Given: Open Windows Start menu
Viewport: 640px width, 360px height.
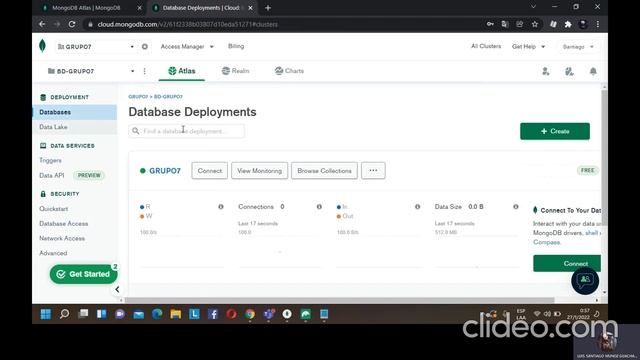Looking at the screenshot, I should pyautogui.click(x=46, y=314).
